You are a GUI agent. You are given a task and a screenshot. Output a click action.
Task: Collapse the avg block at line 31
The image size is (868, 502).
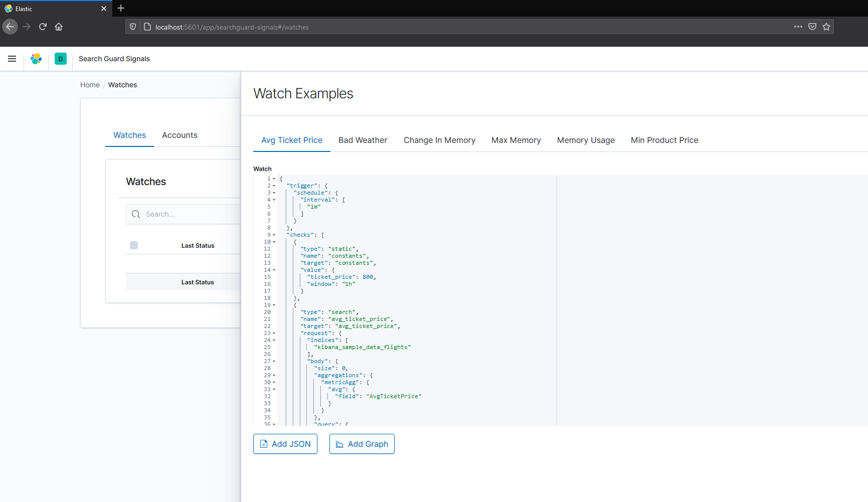click(x=274, y=389)
